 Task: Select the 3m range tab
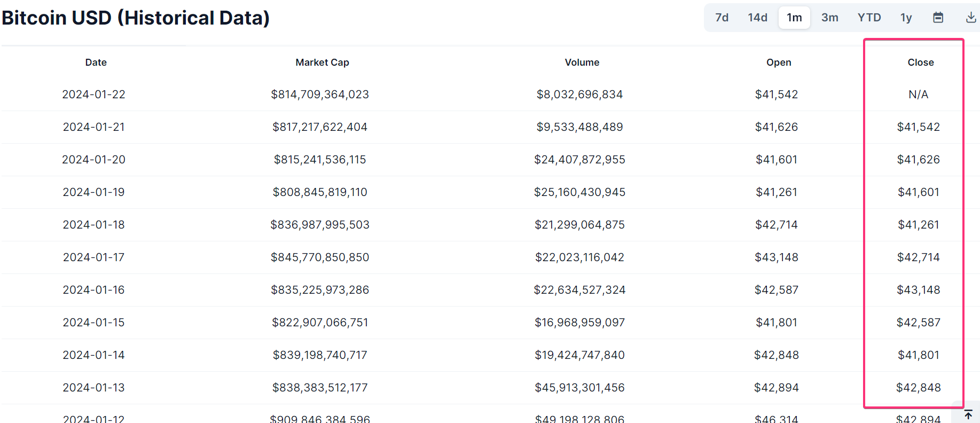[x=829, y=18]
